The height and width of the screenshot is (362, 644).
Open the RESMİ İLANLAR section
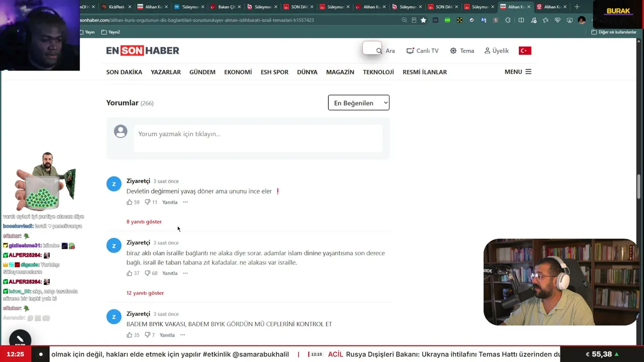pyautogui.click(x=425, y=72)
